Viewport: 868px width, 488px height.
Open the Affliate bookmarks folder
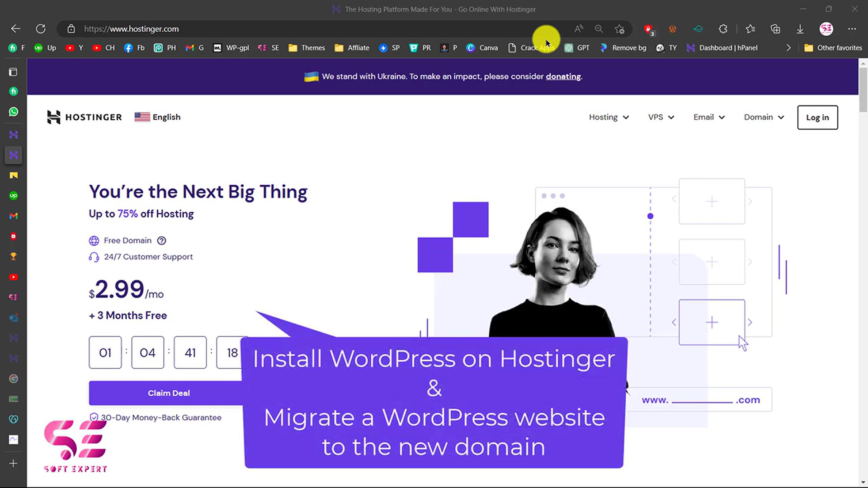[x=352, y=48]
